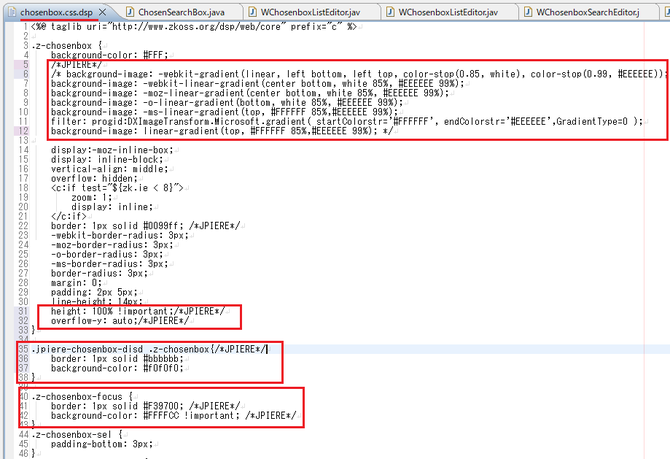Click the overflow-y: auto; line
Screen dimensions: 670x459
(x=120, y=321)
